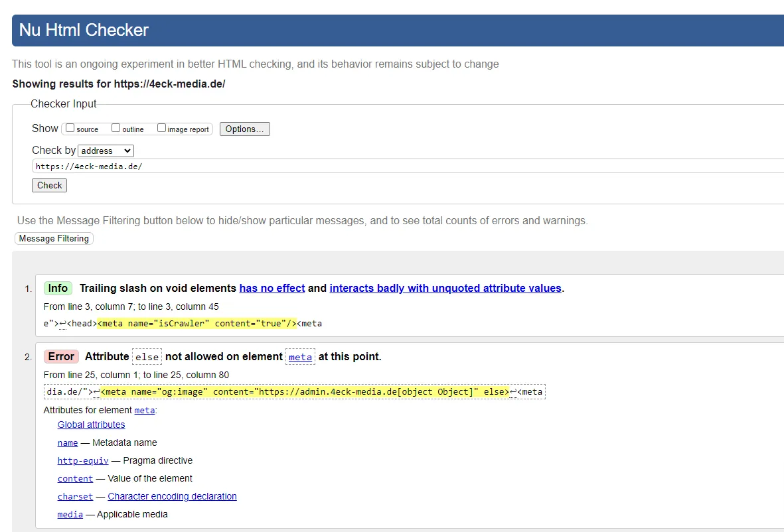Open meta link in 'Attributes for element'
Viewport: 784px width, 532px height.
145,410
